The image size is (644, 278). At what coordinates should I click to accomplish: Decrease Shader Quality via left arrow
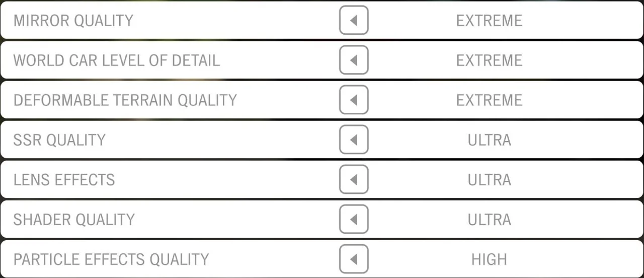(x=354, y=219)
